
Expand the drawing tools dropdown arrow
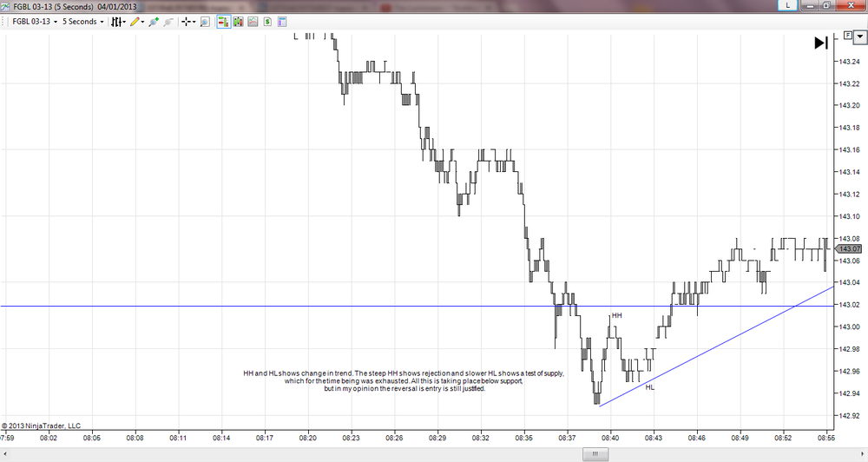click(143, 22)
